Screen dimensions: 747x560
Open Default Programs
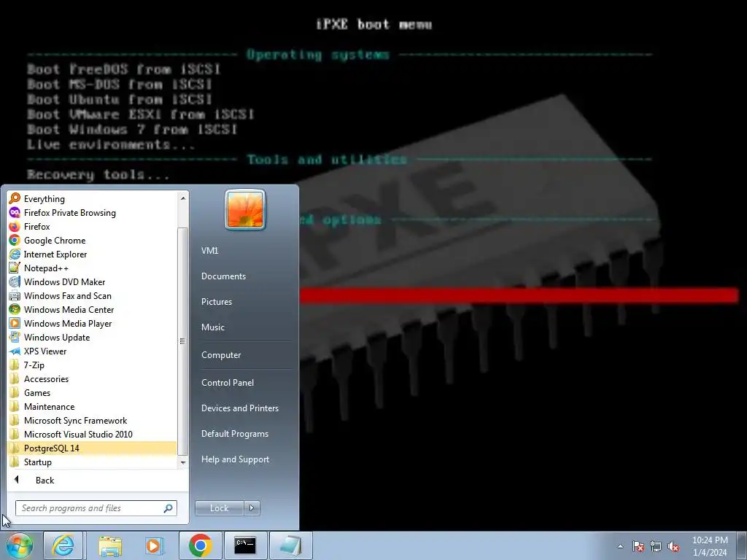click(x=234, y=434)
